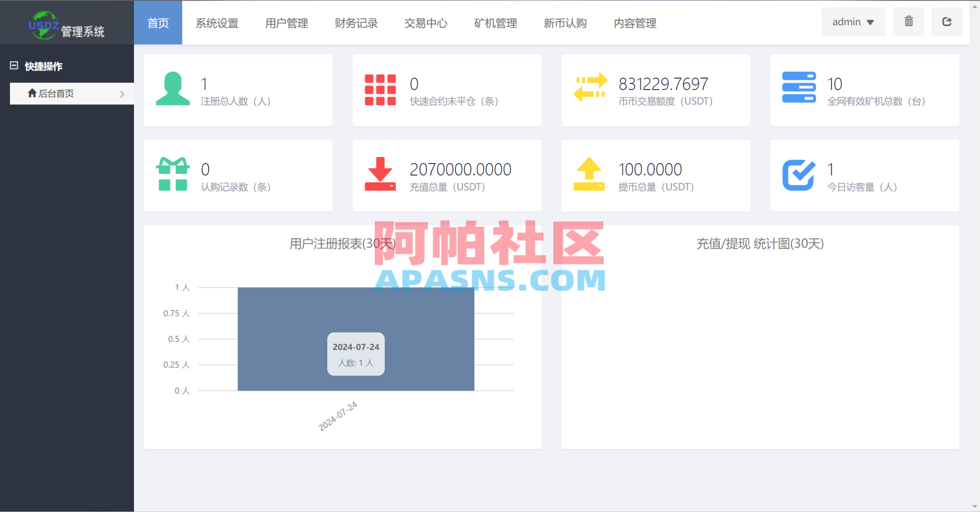Screen dimensions: 980x512
Task: Expand the 后台首页 sidebar entry via its chevron
Action: click(123, 93)
